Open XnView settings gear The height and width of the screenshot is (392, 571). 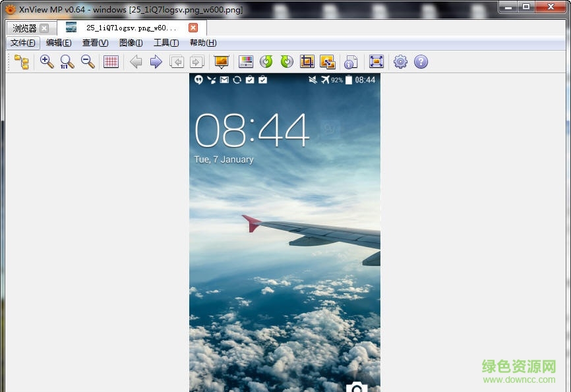(400, 61)
